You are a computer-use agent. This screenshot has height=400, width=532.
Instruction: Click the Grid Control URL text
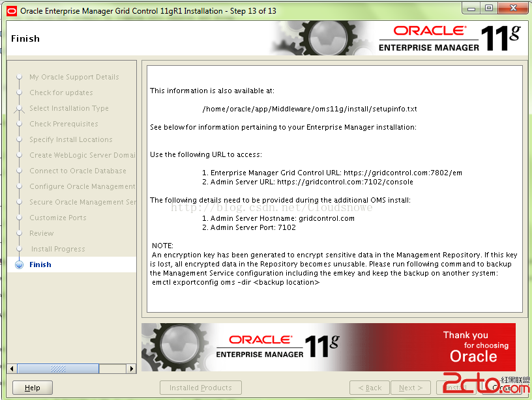(332, 173)
